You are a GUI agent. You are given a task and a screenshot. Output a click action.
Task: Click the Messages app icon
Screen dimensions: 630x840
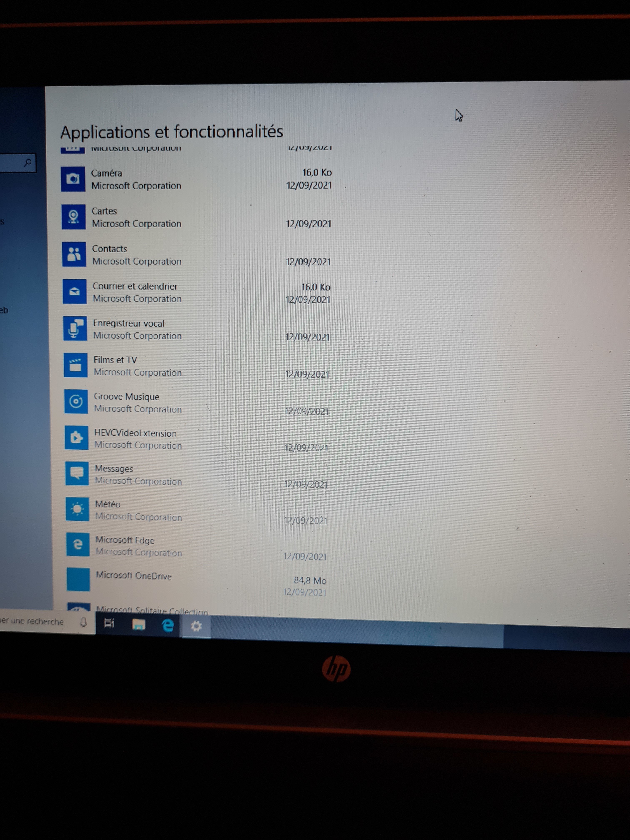(x=77, y=473)
